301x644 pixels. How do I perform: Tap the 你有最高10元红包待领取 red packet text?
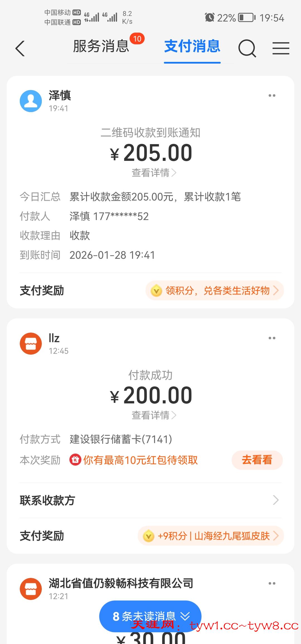140,460
